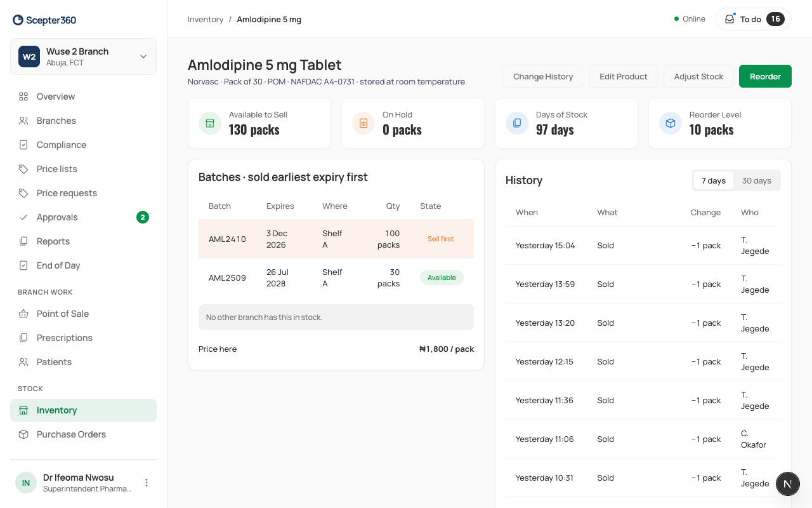This screenshot has height=508, width=812.
Task: Click C. Okafor in history
Action: click(x=754, y=439)
